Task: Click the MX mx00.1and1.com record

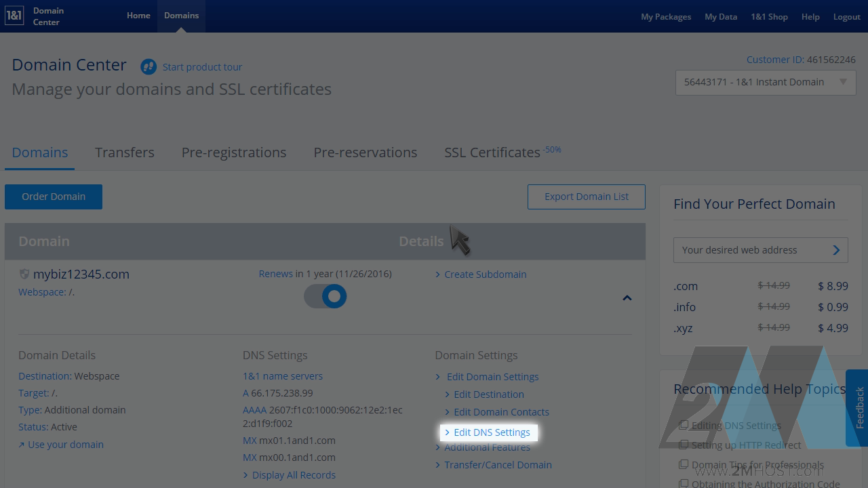Action: (x=290, y=457)
